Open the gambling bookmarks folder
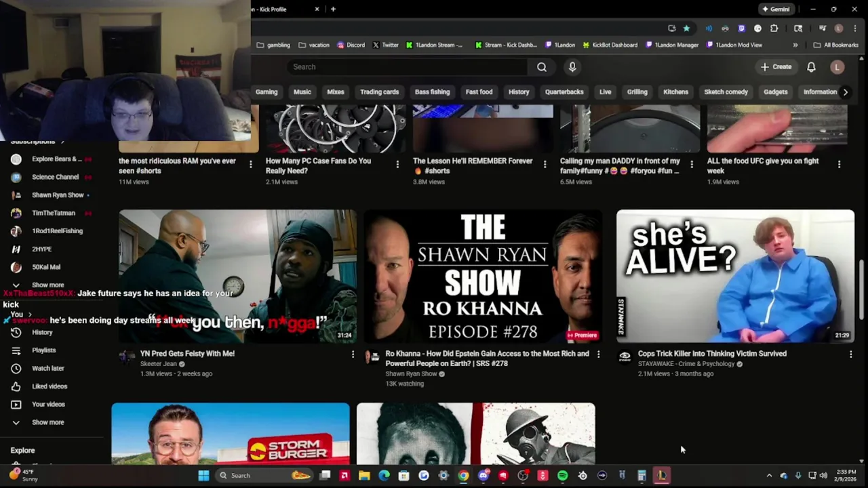 coord(273,45)
